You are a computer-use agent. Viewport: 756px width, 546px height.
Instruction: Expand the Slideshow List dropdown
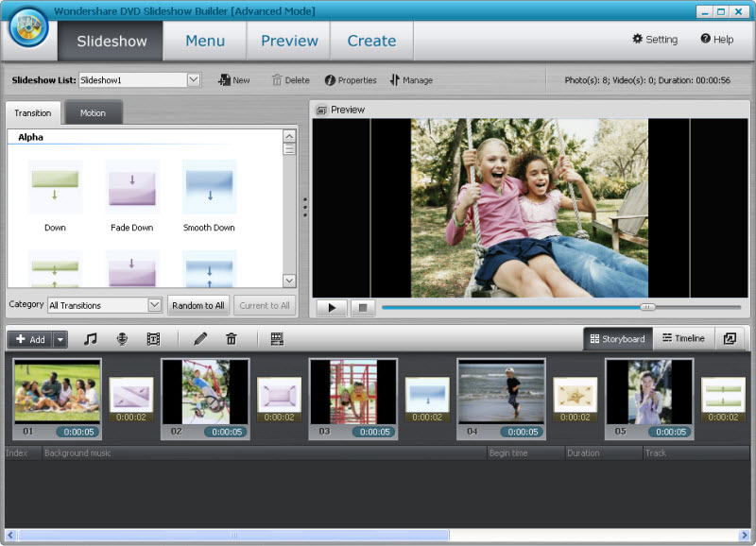194,80
